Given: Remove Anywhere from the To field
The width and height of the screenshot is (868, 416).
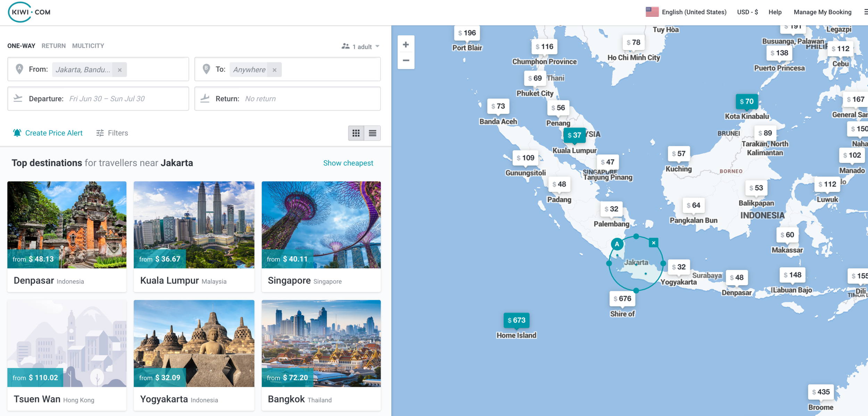Looking at the screenshot, I should [x=275, y=70].
